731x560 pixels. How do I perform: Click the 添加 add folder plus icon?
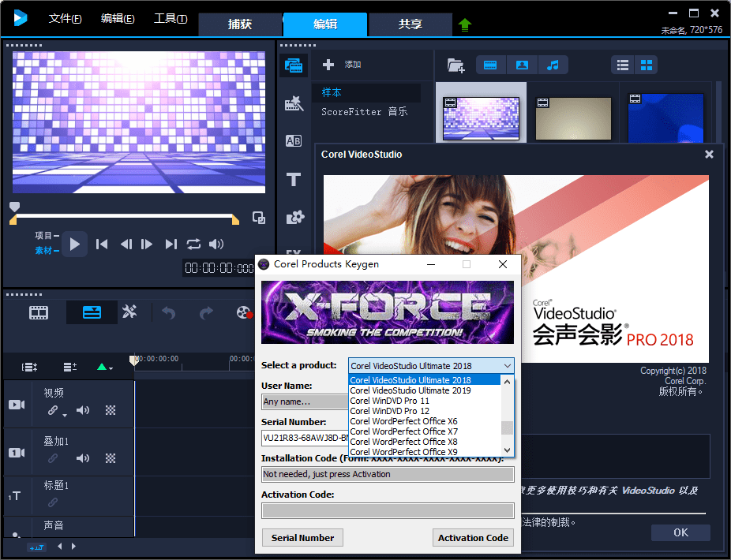click(328, 65)
